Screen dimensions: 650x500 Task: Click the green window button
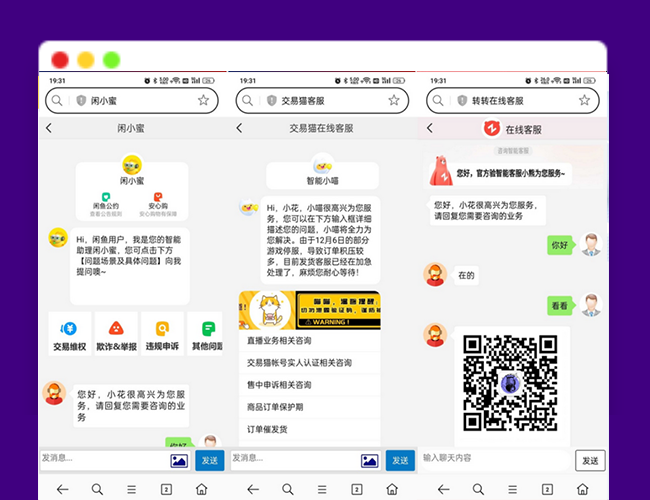pyautogui.click(x=112, y=60)
